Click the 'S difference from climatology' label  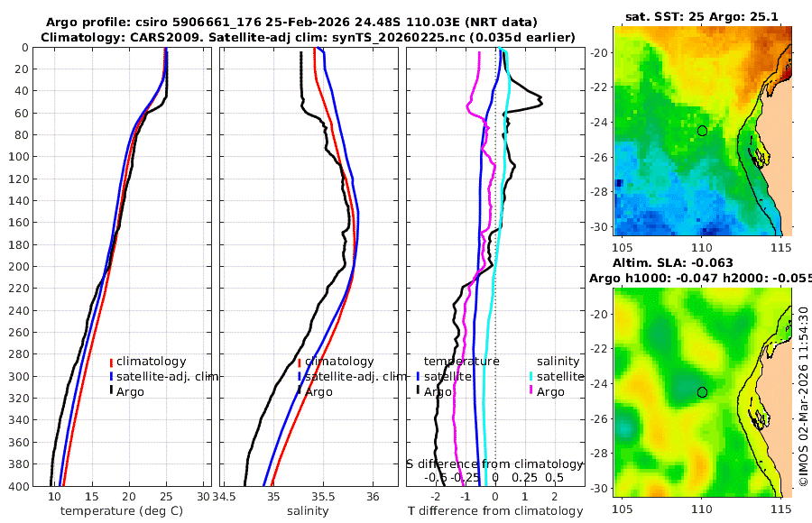click(x=495, y=464)
